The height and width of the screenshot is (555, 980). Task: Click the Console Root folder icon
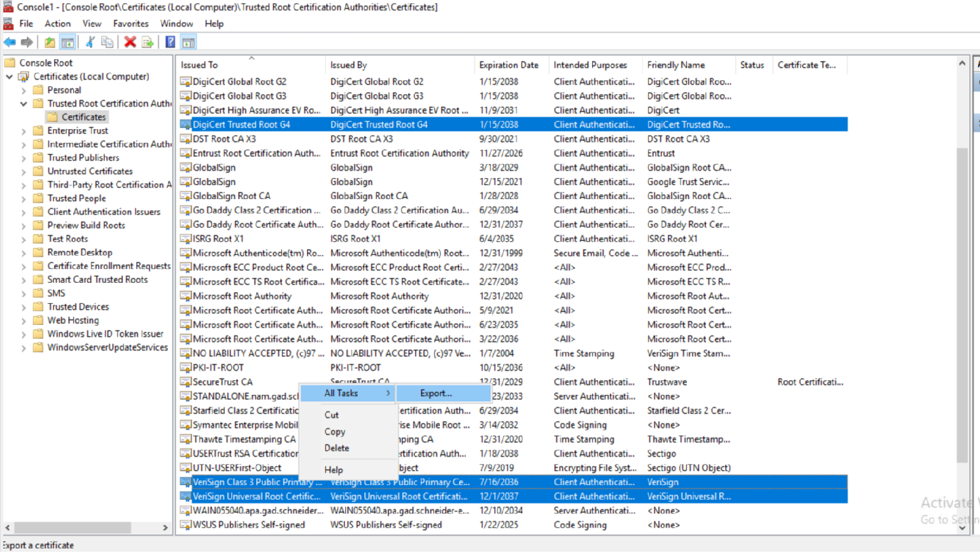(x=10, y=63)
